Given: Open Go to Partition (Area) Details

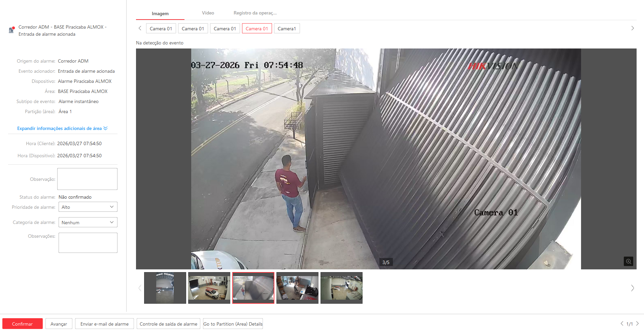Looking at the screenshot, I should pos(233,324).
